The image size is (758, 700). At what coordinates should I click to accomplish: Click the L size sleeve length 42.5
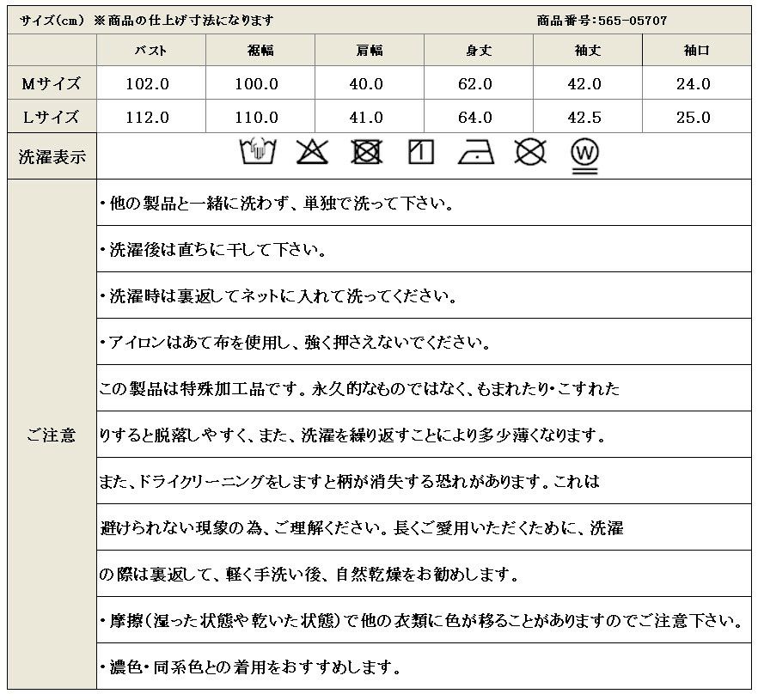(x=588, y=117)
